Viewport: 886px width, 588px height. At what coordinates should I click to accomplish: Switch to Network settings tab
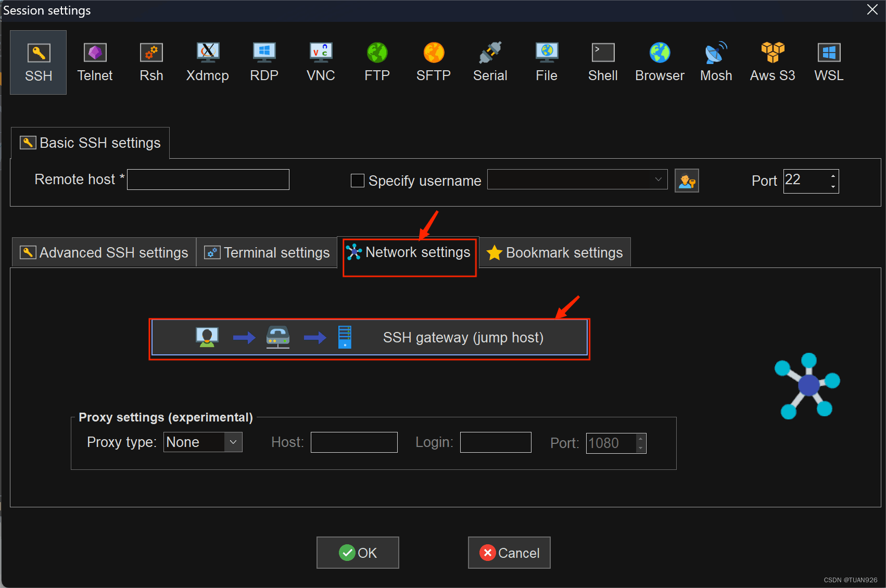tap(409, 252)
